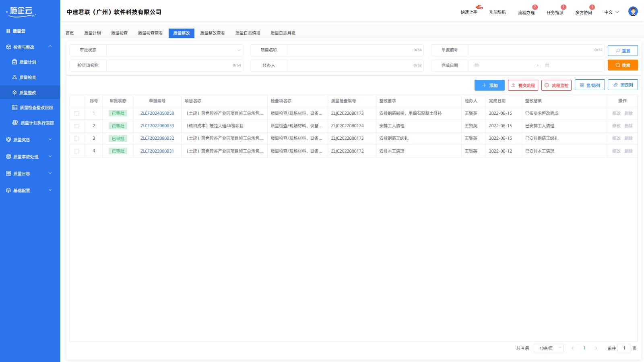This screenshot has height=362, width=644.
Task: Click the 任务指派 header item
Action: (555, 12)
